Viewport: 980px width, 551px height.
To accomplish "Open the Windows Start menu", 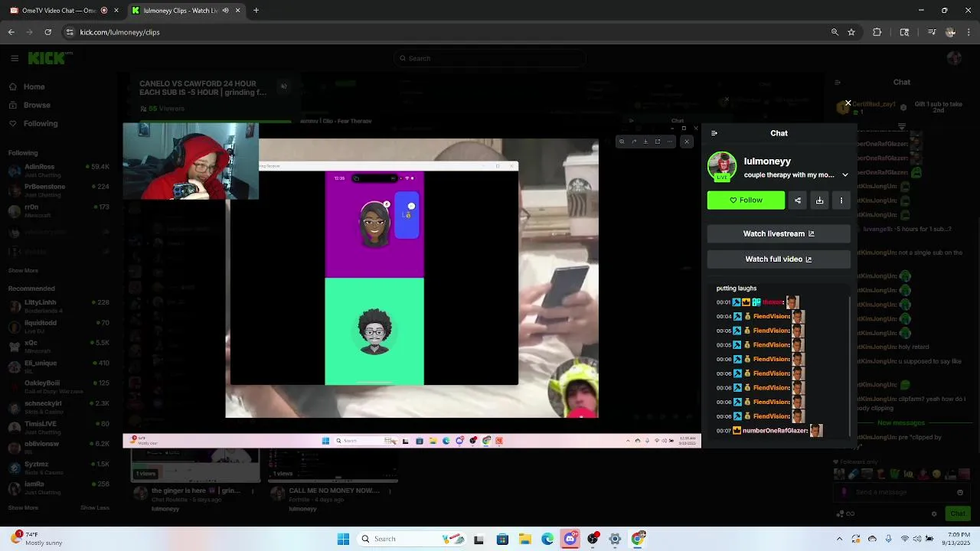I will 343,539.
